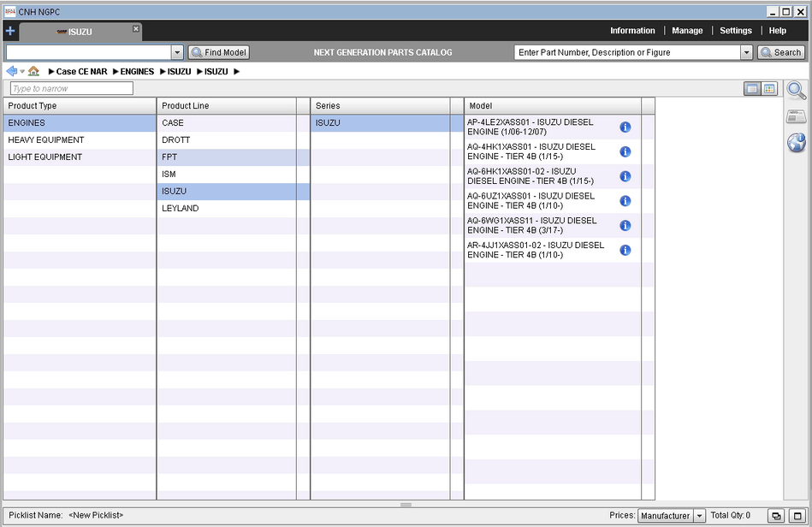Click the Search button

780,52
